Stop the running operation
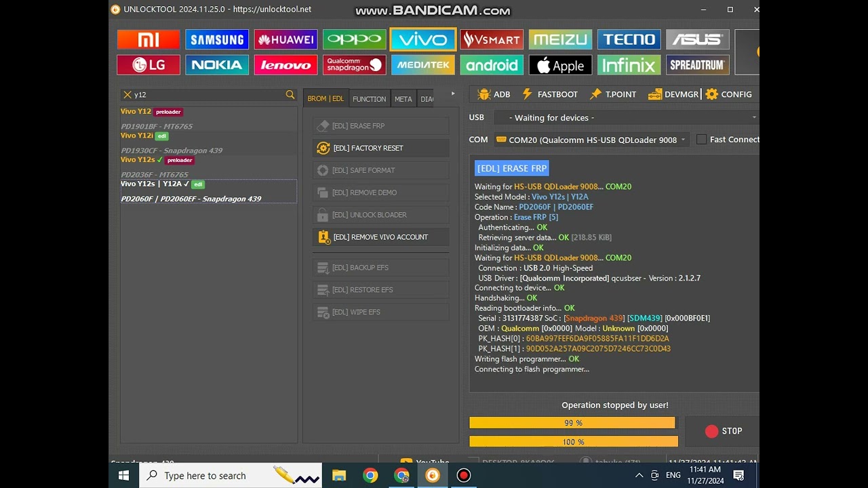 point(724,431)
